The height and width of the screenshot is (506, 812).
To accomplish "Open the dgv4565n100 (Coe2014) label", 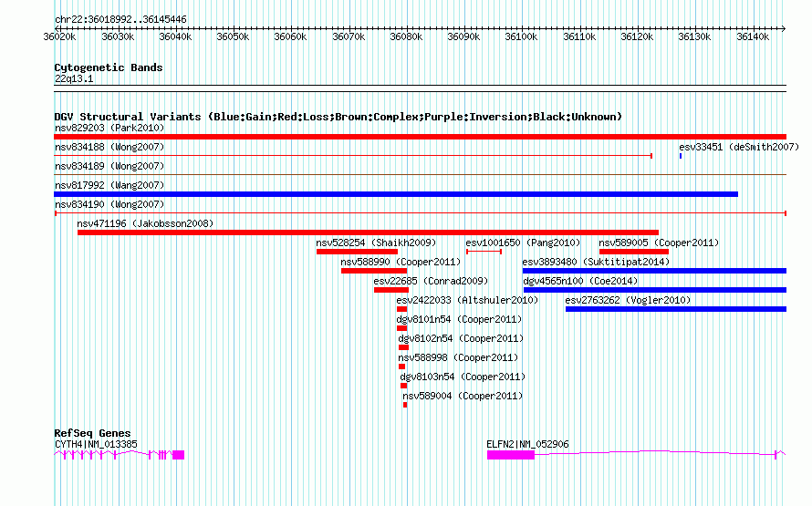I will coord(580,281).
